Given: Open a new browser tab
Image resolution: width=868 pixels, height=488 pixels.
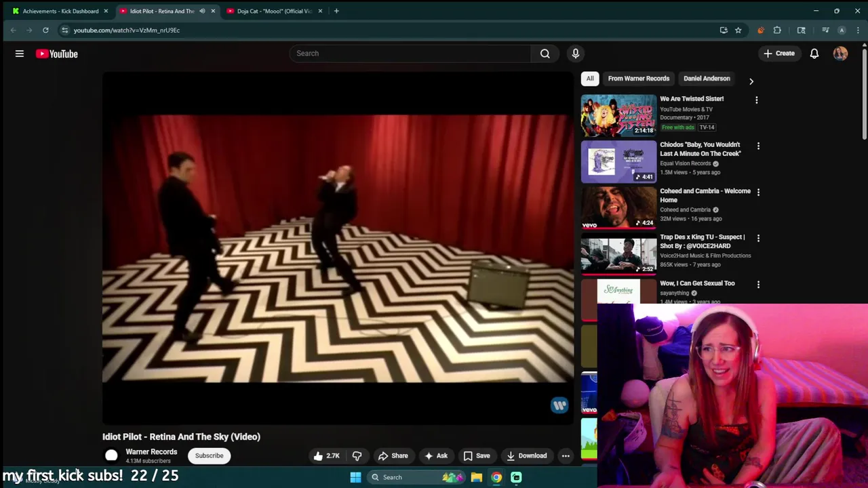Looking at the screenshot, I should [336, 11].
